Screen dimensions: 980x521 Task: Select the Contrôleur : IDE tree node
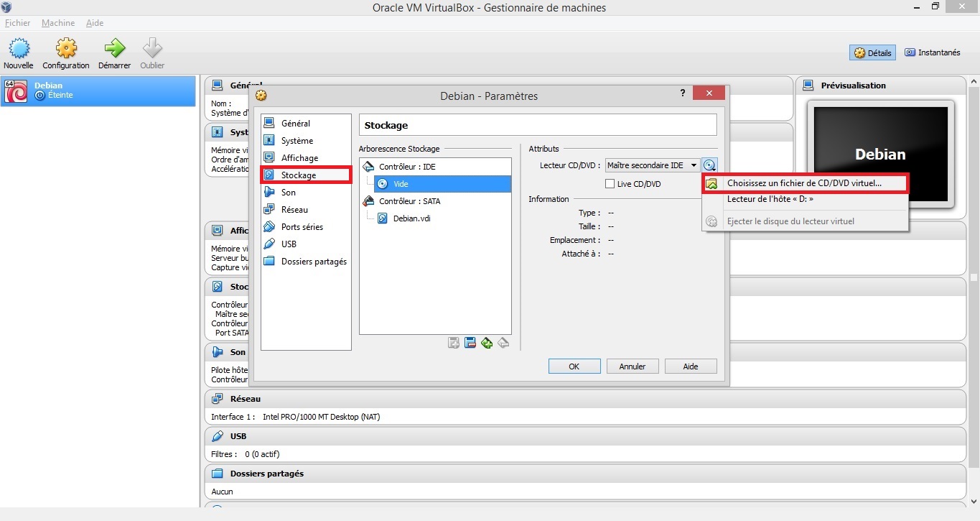point(407,167)
